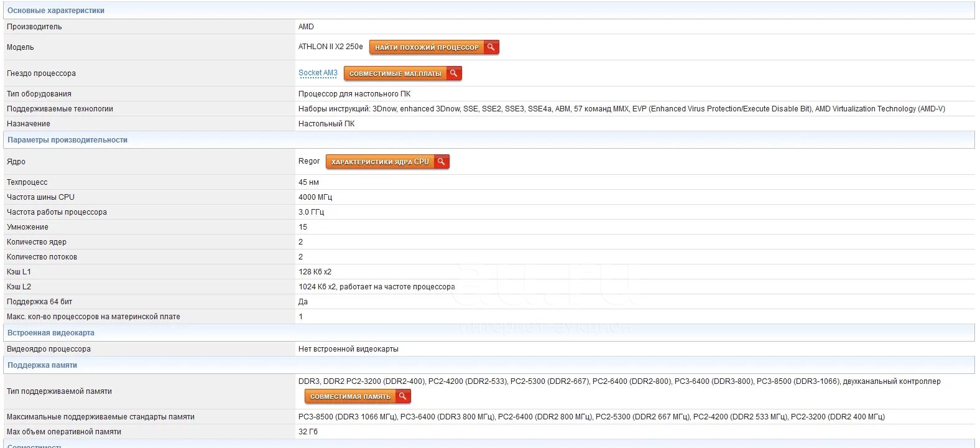Click 'Совместимая память' button
Image resolution: width=980 pixels, height=448 pixels.
[x=358, y=396]
